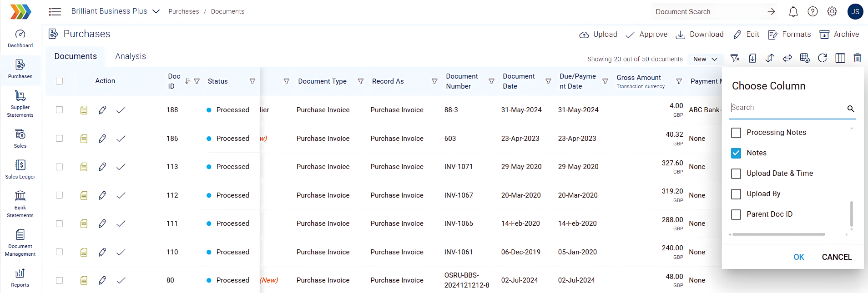Open Reports in sidebar
The width and height of the screenshot is (868, 293).
point(20,278)
